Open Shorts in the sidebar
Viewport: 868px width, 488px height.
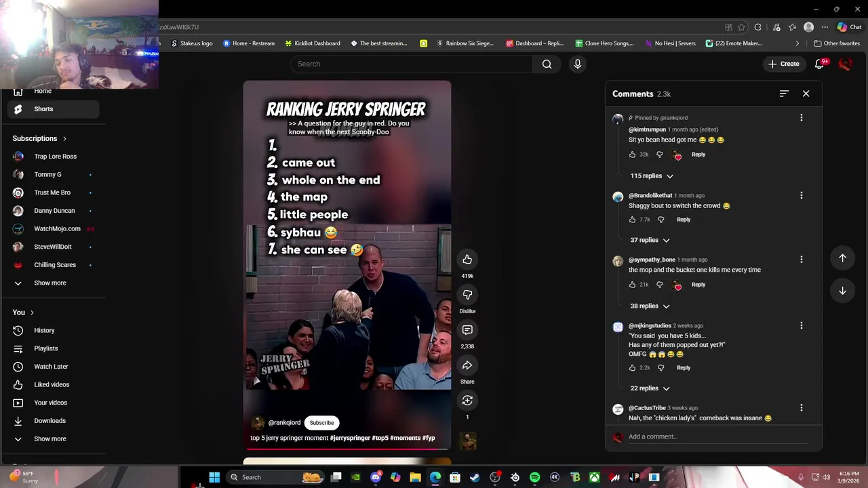[x=53, y=109]
